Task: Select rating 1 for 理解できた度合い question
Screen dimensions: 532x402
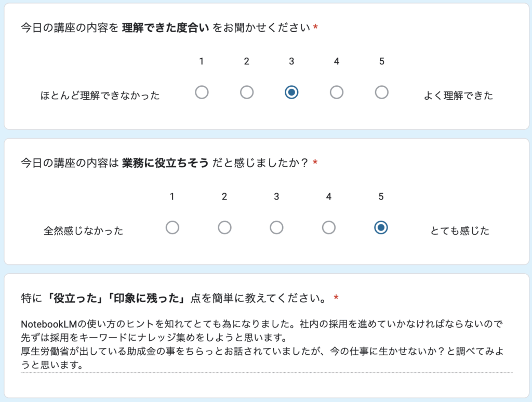Action: 202,92
